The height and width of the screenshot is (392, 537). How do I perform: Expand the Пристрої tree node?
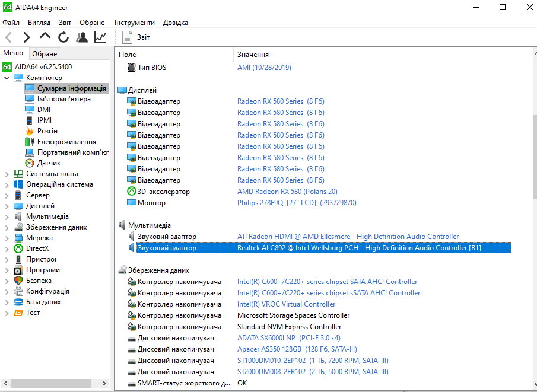[x=7, y=260]
